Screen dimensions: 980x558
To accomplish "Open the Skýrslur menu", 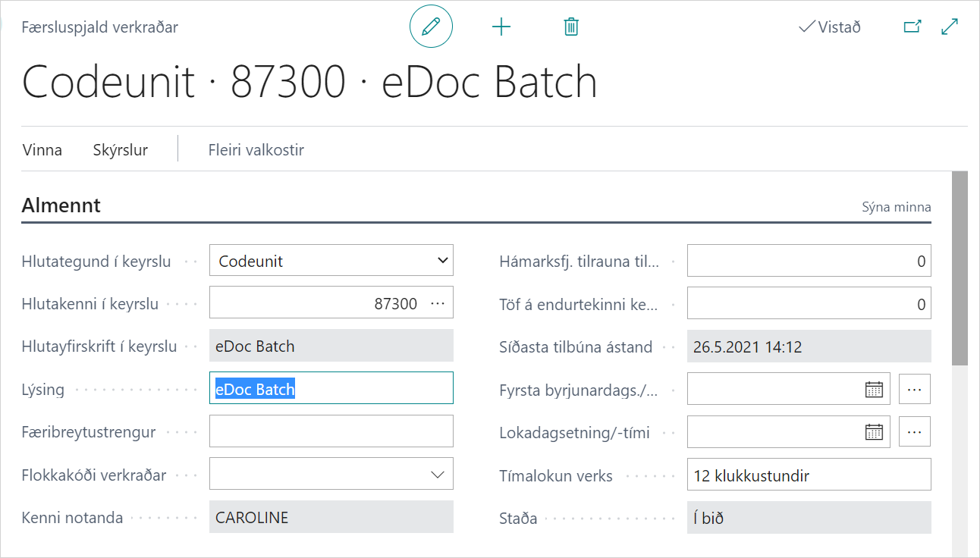I will 121,149.
